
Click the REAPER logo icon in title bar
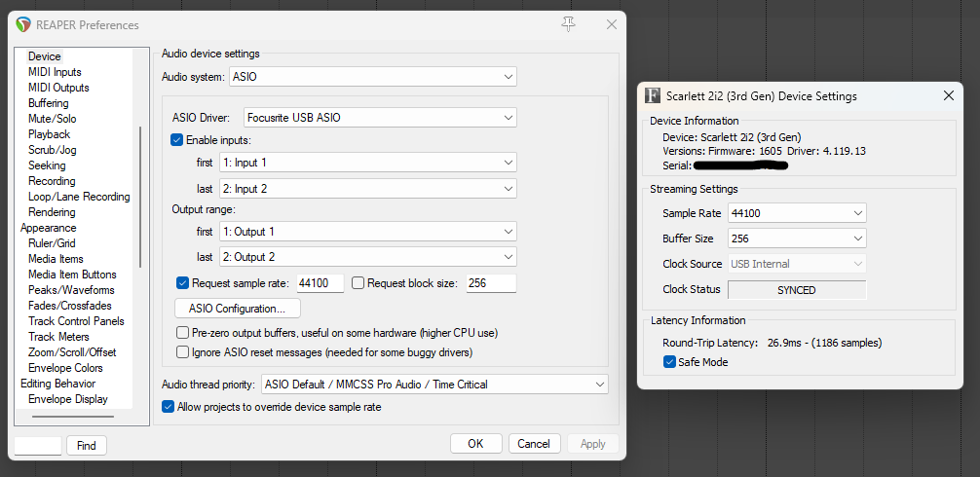pos(23,25)
